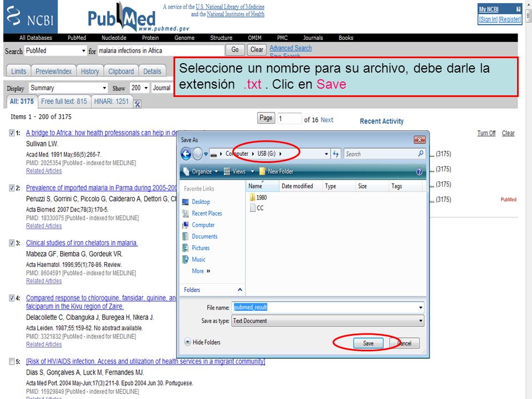This screenshot has height=399, width=532.
Task: Click the Save button in the dialog
Action: 368,344
